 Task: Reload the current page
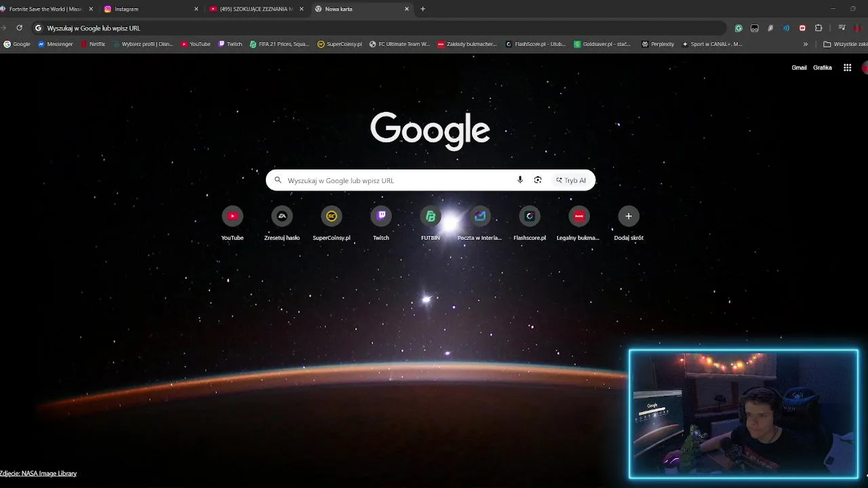(19, 28)
